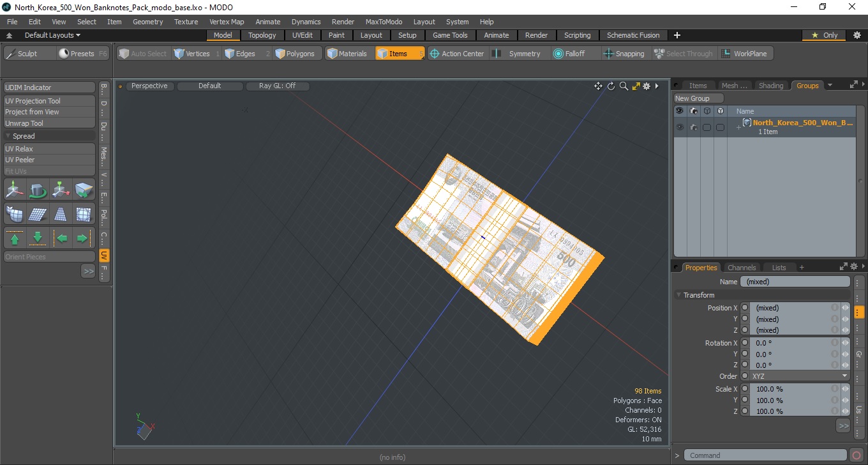868x465 pixels.
Task: Open the Default Layouts dropdown
Action: point(52,35)
